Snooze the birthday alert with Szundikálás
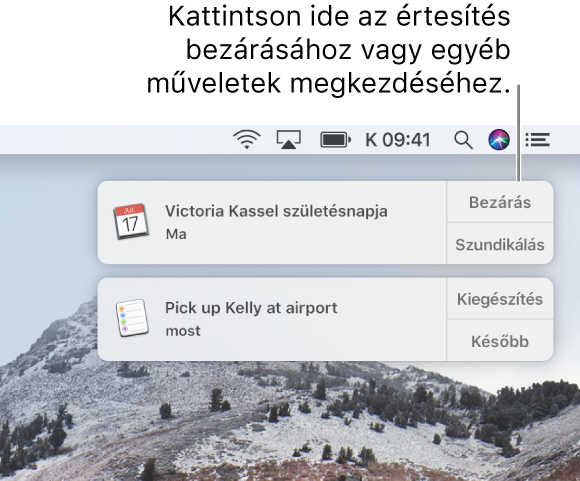 [500, 244]
